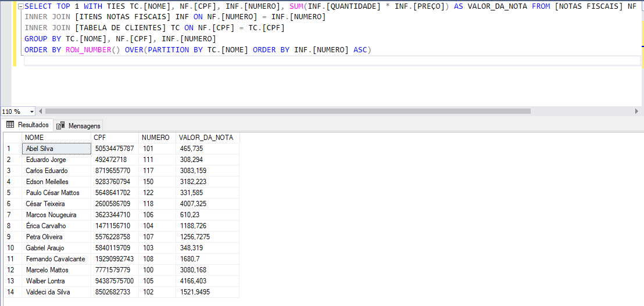This screenshot has width=644, height=306.
Task: Place cursor in the empty sixth editor line
Action: pos(332,61)
